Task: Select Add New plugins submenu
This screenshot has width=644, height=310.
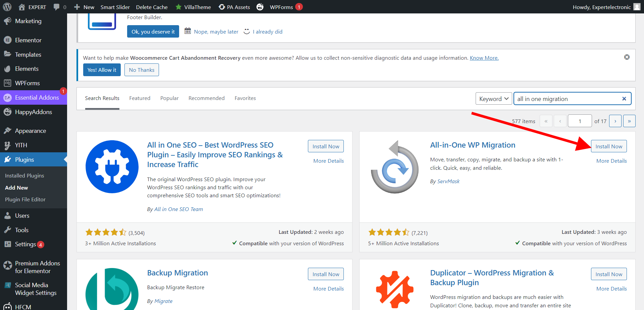Action: coord(16,188)
